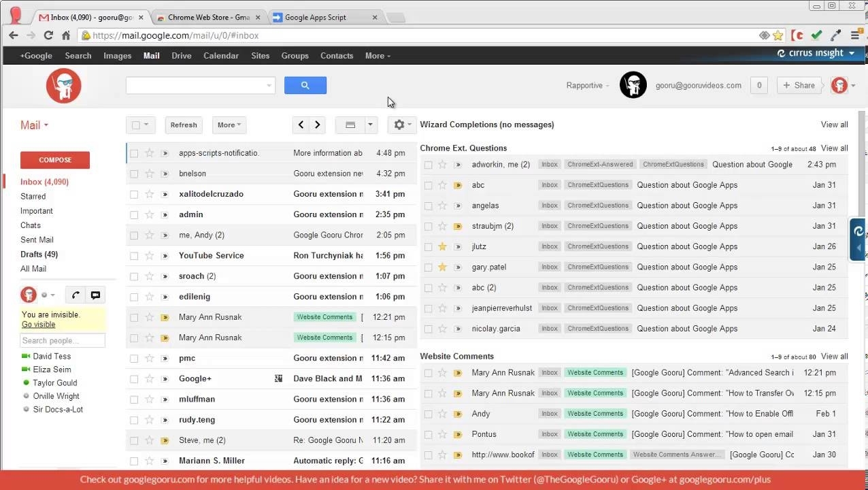Open the More menu in Google bar
This screenshot has height=490, width=868.
[378, 56]
